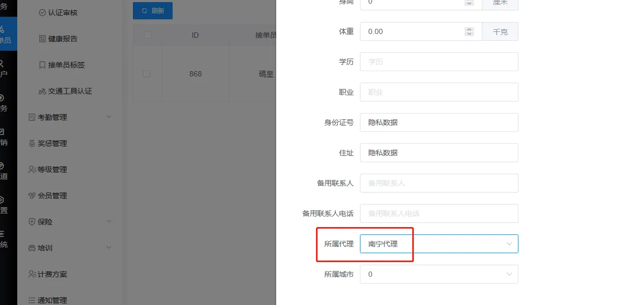The image size is (644, 305).
Task: Click the 会员管理 VIP icon
Action: pos(32,196)
